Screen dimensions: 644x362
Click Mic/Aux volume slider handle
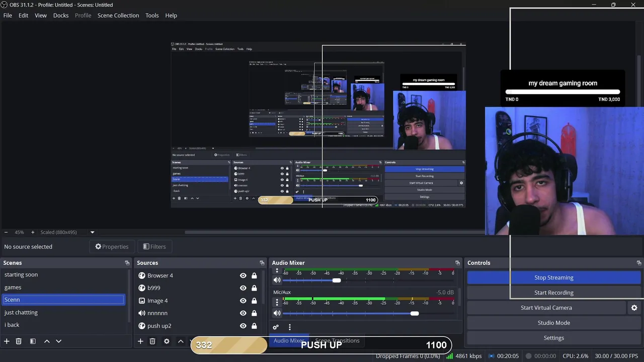point(414,313)
